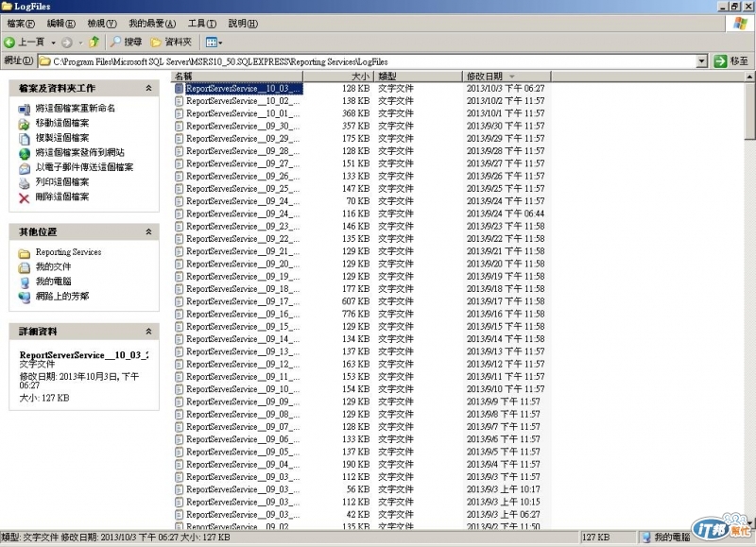Click 複製這個檔案 link
This screenshot has width=756, height=547.
click(x=62, y=138)
